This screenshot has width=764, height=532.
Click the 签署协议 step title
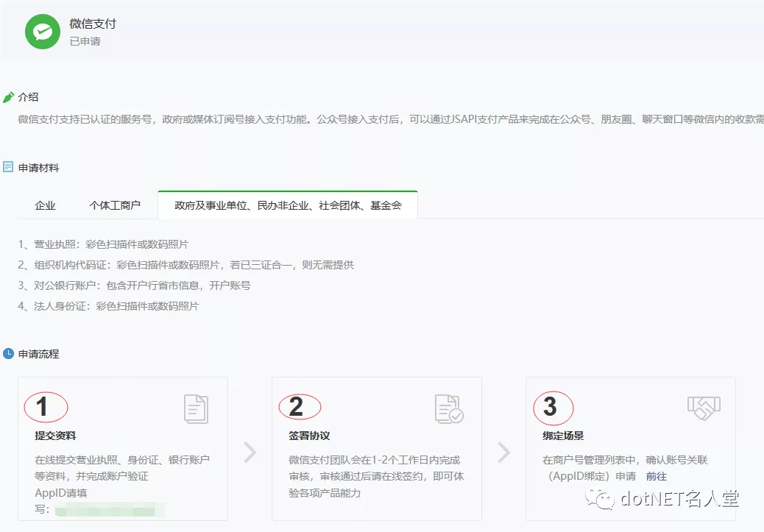click(x=309, y=436)
